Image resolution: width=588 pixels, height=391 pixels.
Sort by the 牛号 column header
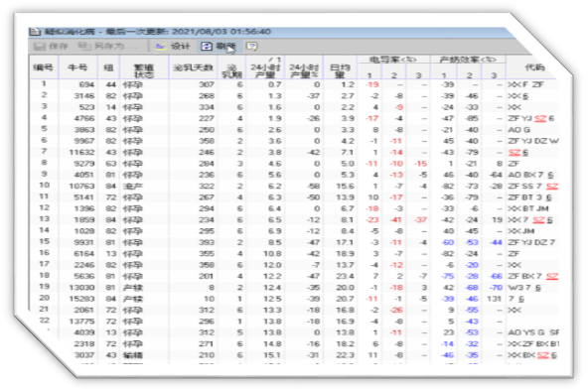(x=77, y=67)
